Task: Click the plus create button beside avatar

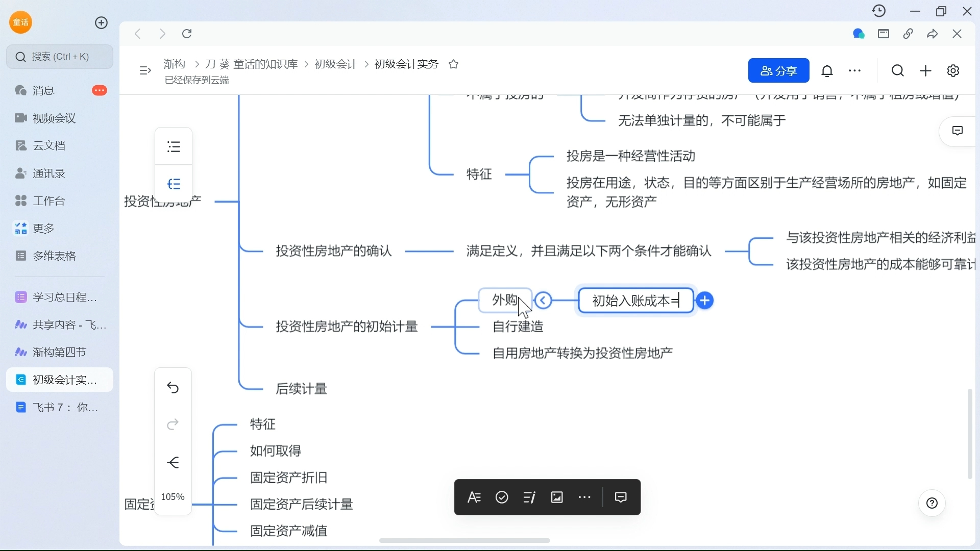Action: pos(102,23)
